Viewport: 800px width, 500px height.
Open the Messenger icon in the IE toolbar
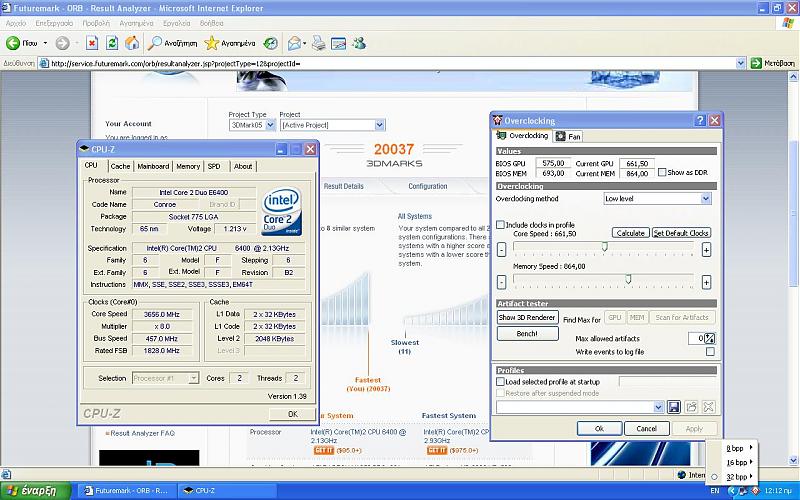(x=359, y=43)
